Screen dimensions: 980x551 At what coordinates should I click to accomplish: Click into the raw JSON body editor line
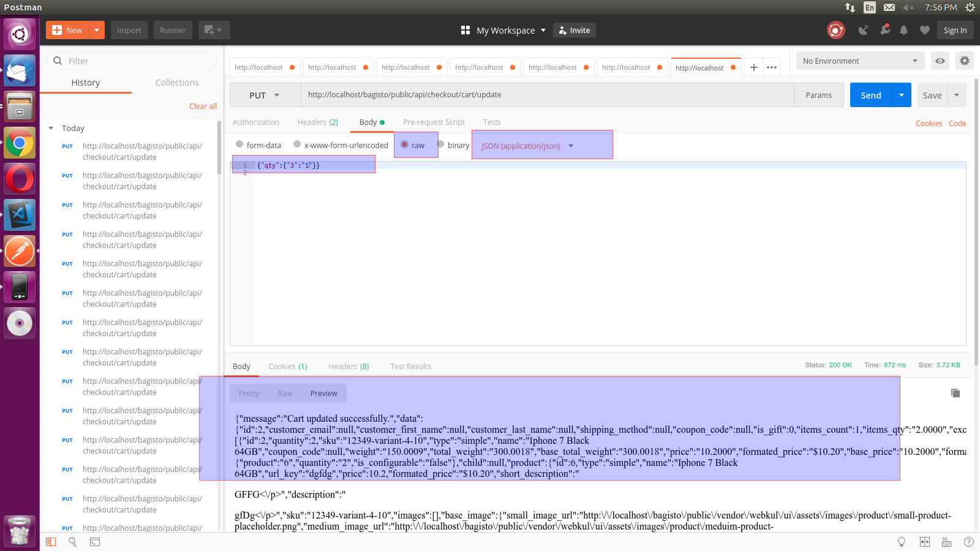(610, 165)
